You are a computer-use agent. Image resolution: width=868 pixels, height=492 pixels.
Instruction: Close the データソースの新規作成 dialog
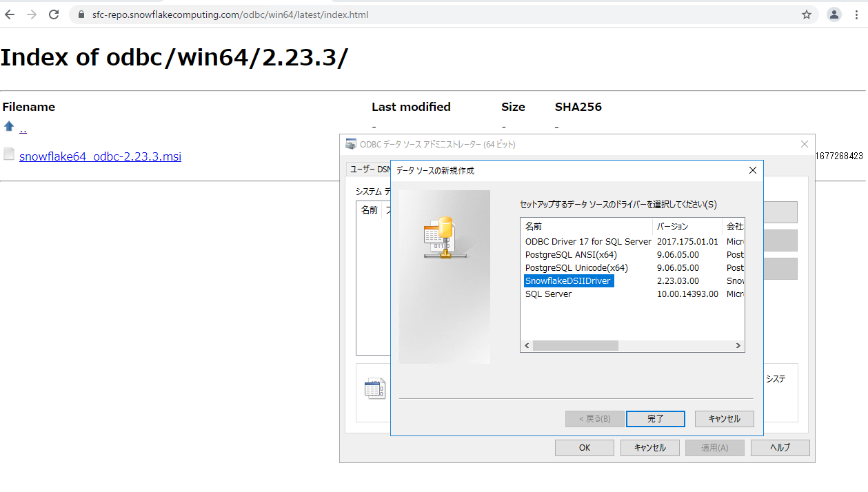point(752,170)
